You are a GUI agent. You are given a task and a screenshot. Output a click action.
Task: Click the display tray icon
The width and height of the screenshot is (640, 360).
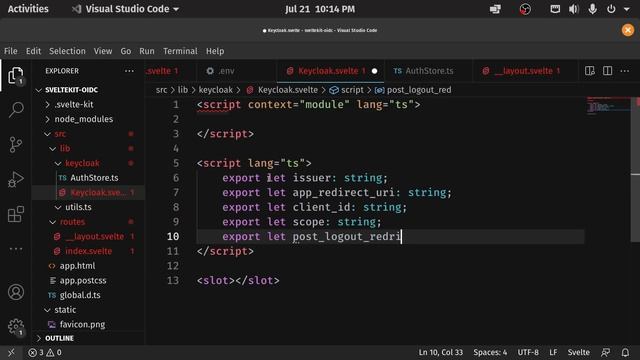tap(495, 9)
